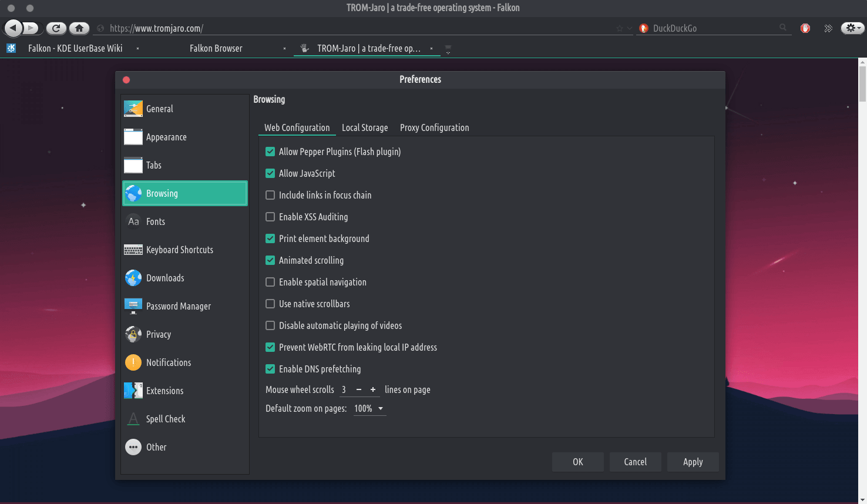This screenshot has height=504, width=867.
Task: Open the Extensions preferences section
Action: (164, 391)
